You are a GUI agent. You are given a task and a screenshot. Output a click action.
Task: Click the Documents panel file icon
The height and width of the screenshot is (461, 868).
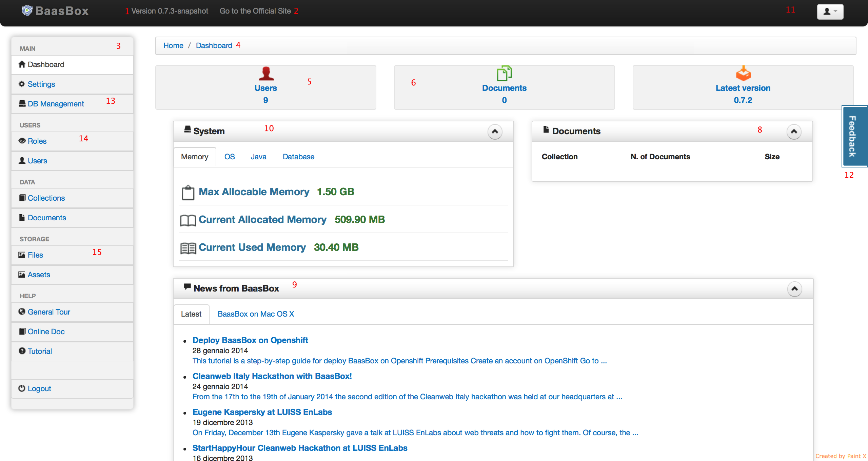[546, 129]
